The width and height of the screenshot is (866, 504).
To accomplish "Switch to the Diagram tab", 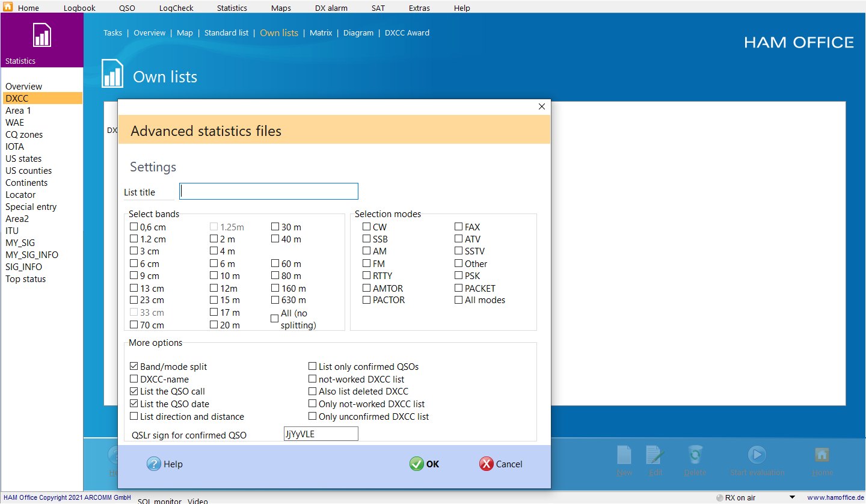I will [358, 33].
